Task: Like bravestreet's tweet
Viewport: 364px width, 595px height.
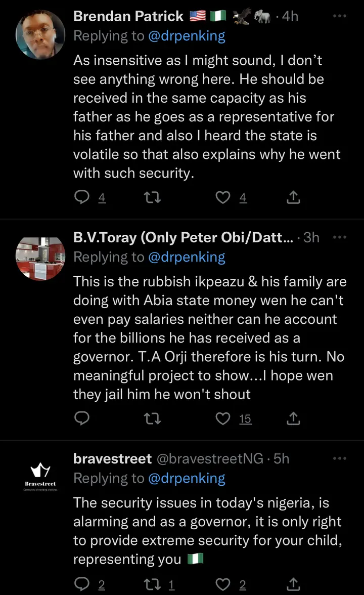Action: 223,584
